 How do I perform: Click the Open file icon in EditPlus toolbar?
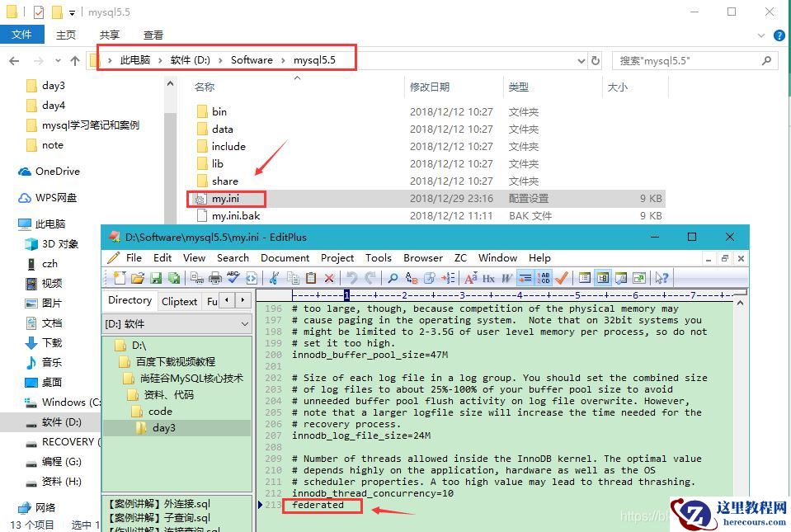[x=138, y=278]
